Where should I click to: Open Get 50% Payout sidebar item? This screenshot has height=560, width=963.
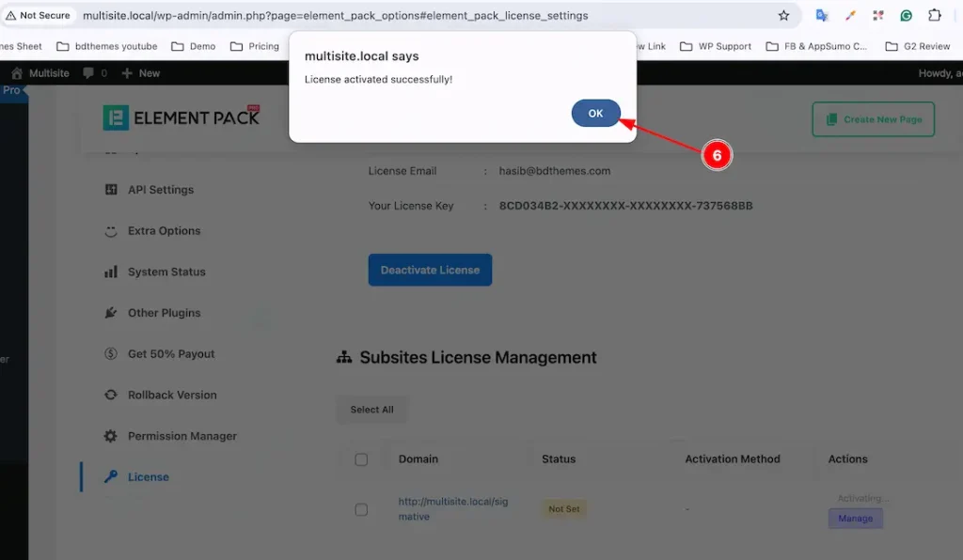pos(171,354)
